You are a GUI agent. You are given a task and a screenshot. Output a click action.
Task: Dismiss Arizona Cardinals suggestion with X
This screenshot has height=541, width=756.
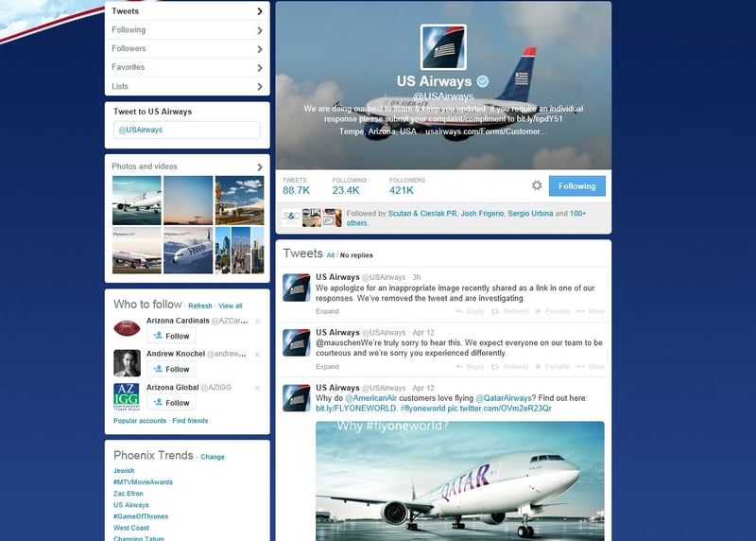click(257, 321)
